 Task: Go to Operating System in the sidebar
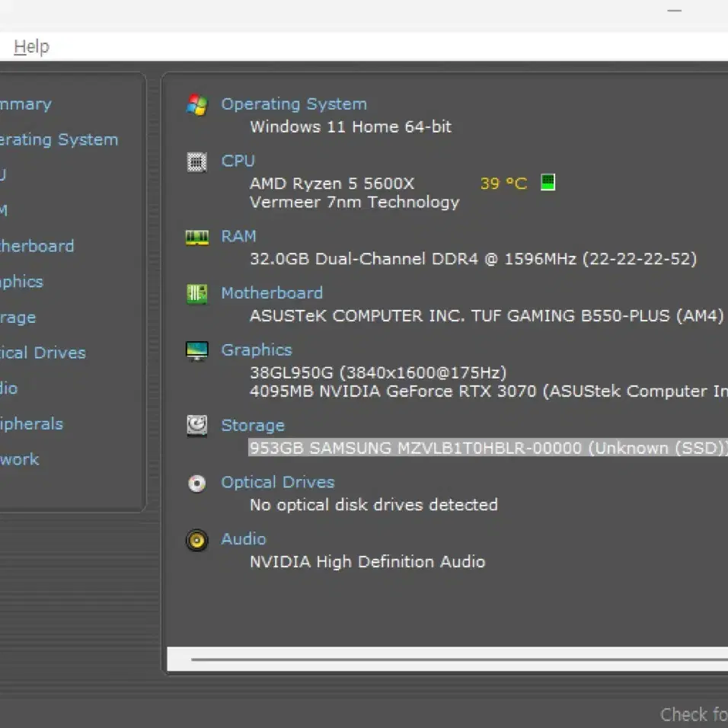pos(59,140)
